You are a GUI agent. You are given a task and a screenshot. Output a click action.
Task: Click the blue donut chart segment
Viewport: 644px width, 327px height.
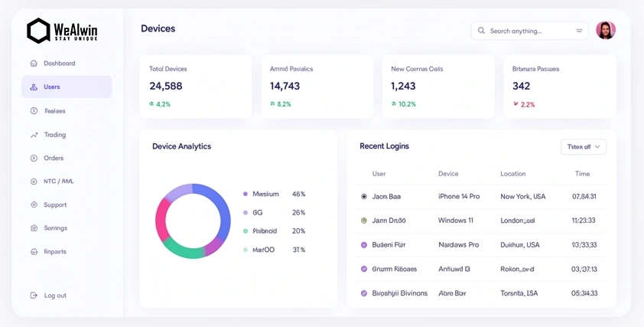pyautogui.click(x=218, y=208)
